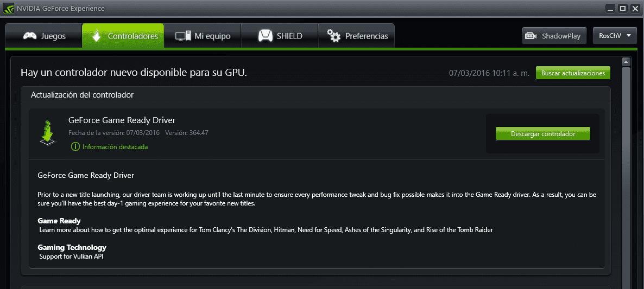Open the ShadowPlay button
This screenshot has width=644, height=289.
pyautogui.click(x=554, y=36)
